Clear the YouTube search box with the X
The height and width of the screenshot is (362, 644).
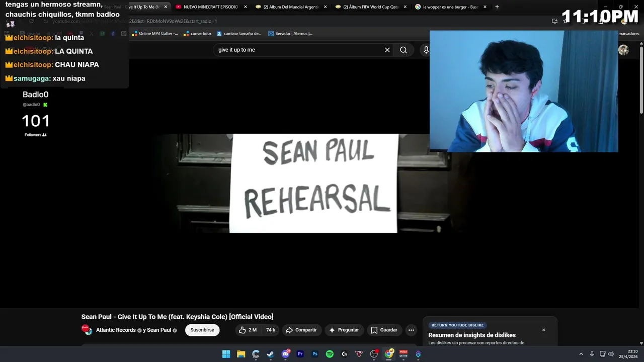coord(387,50)
